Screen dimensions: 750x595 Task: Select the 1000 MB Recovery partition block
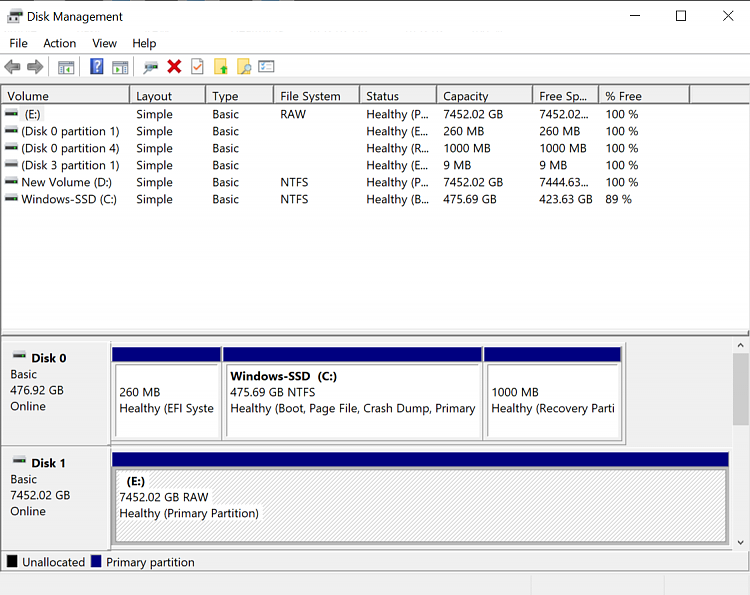point(552,393)
